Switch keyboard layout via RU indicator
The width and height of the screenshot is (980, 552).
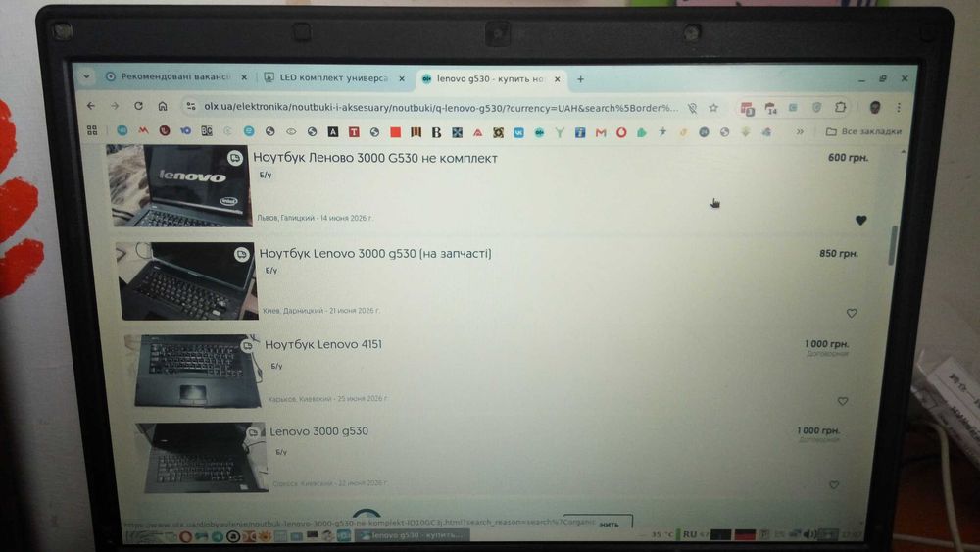click(689, 534)
